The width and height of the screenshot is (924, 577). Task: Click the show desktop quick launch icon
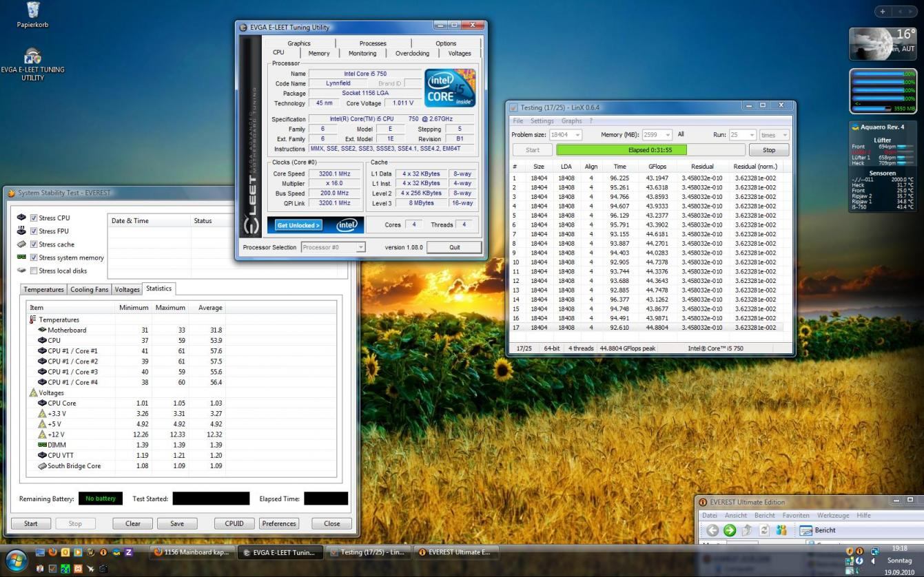click(39, 552)
